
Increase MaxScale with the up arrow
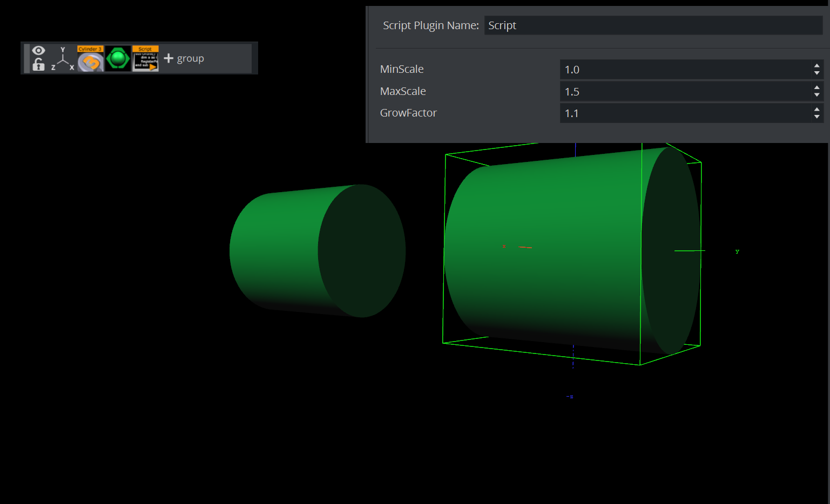tap(816, 88)
